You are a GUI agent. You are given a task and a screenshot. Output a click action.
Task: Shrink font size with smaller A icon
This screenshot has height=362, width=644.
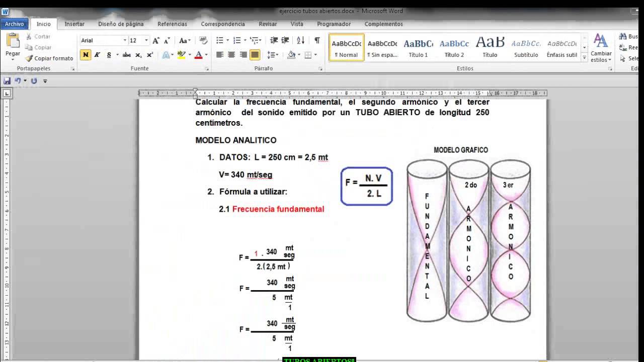167,41
